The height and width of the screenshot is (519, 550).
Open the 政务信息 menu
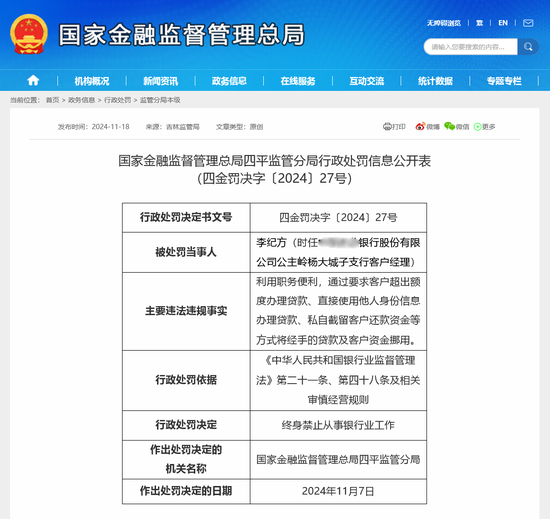coord(229,81)
